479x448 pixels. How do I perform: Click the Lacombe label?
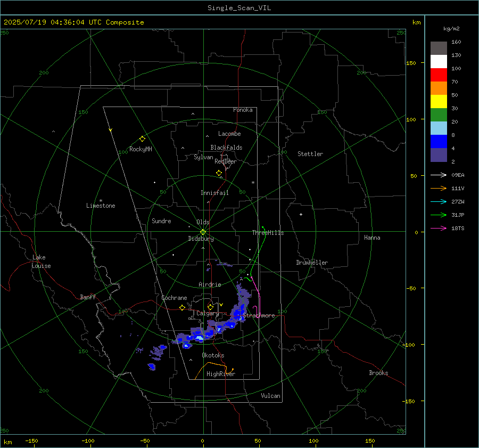(x=229, y=134)
